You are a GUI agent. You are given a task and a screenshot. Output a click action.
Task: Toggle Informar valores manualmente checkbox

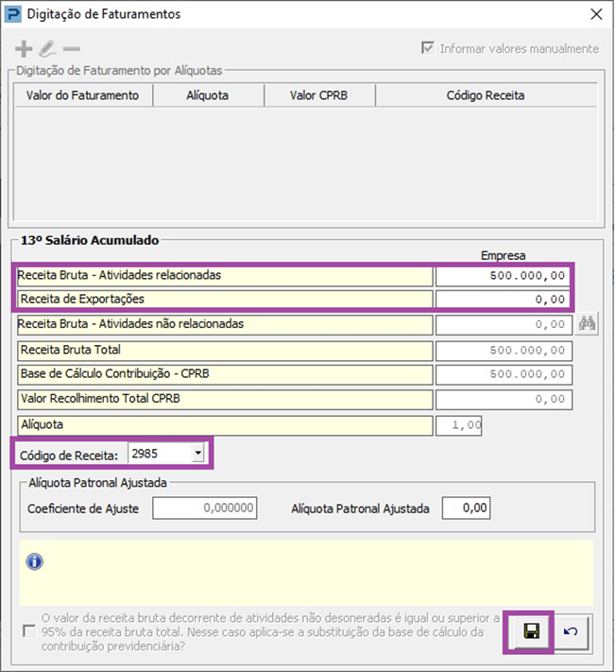pyautogui.click(x=428, y=47)
